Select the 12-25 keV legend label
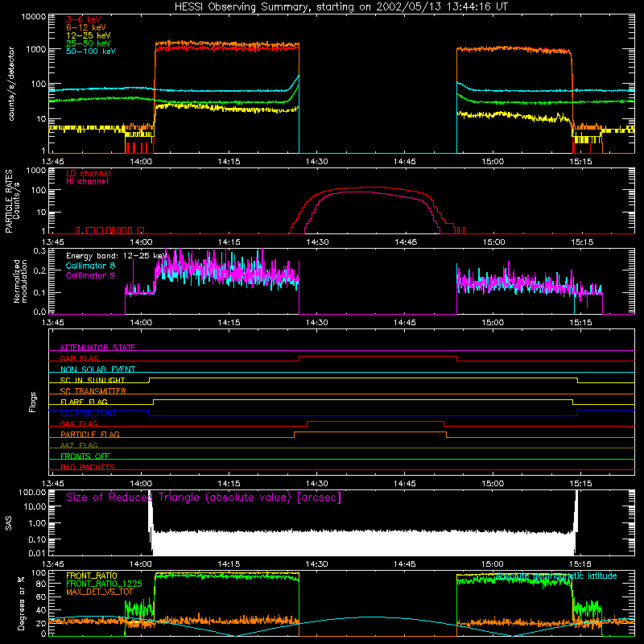The width and height of the screenshot is (644, 644). point(89,35)
